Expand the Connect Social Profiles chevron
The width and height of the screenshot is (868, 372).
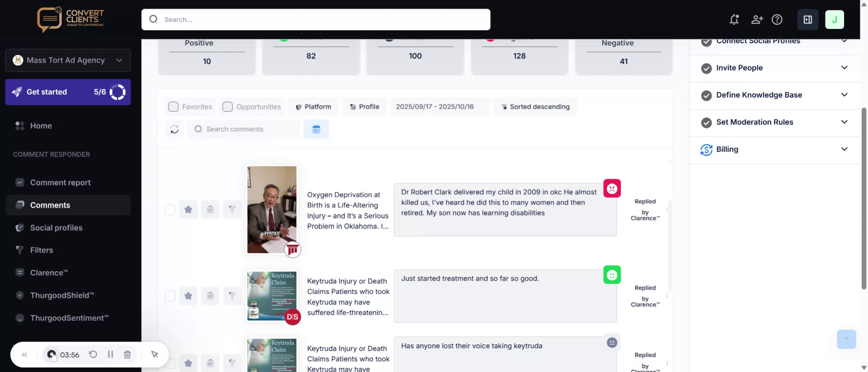pyautogui.click(x=844, y=41)
